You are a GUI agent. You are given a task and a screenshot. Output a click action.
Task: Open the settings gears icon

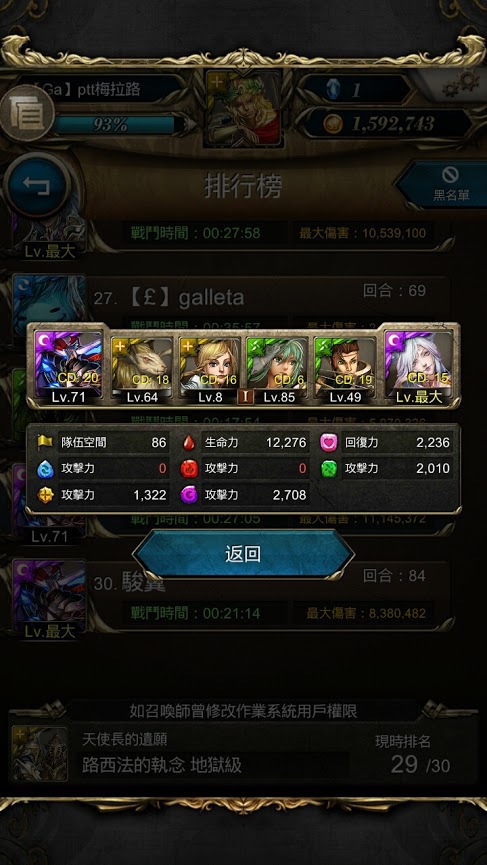pos(463,84)
